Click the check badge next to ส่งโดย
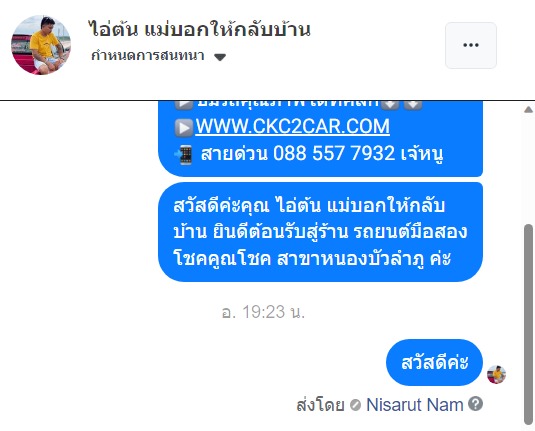This screenshot has width=535, height=431. (355, 405)
